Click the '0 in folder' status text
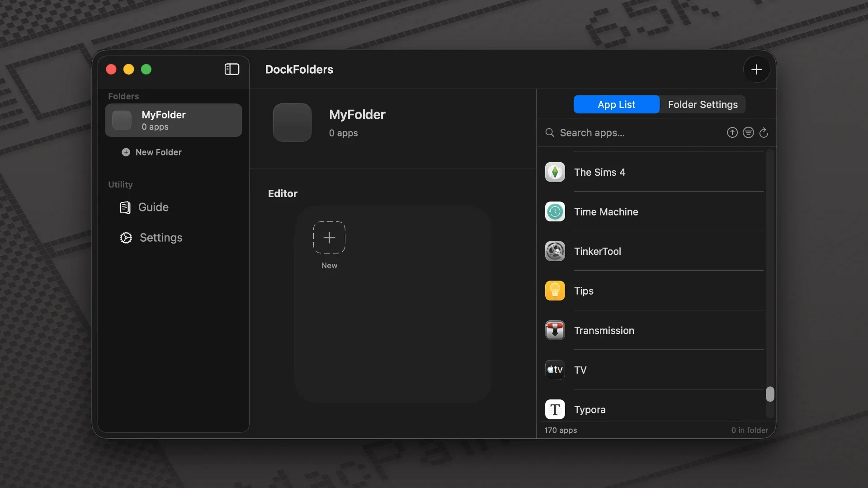This screenshot has width=868, height=488. coord(750,430)
